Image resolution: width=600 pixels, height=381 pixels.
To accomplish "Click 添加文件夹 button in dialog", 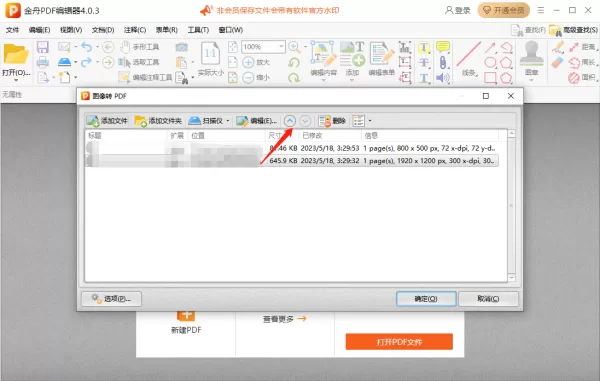I will pos(158,121).
